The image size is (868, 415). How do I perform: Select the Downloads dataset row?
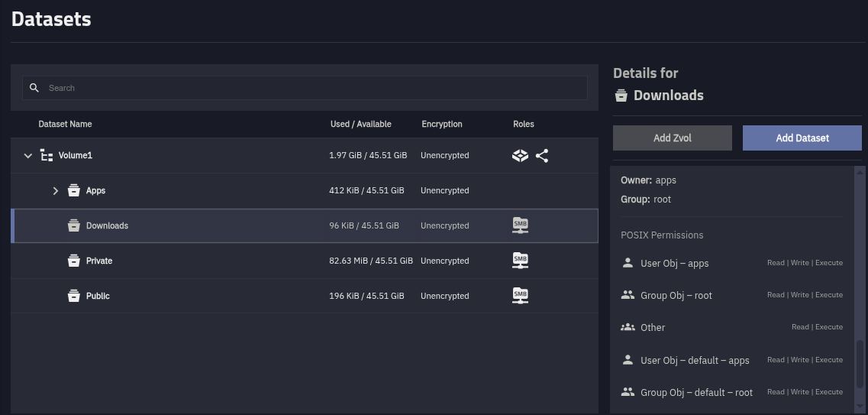click(x=229, y=225)
